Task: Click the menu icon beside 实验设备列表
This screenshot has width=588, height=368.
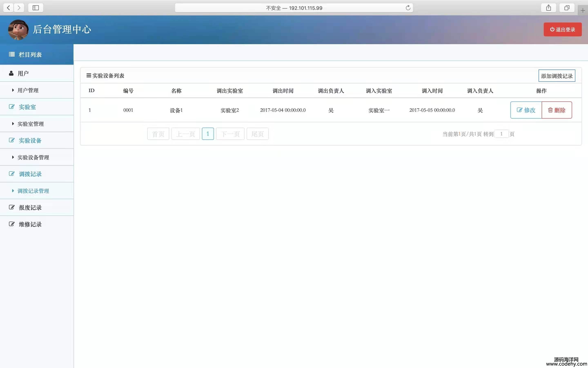Action: [89, 76]
